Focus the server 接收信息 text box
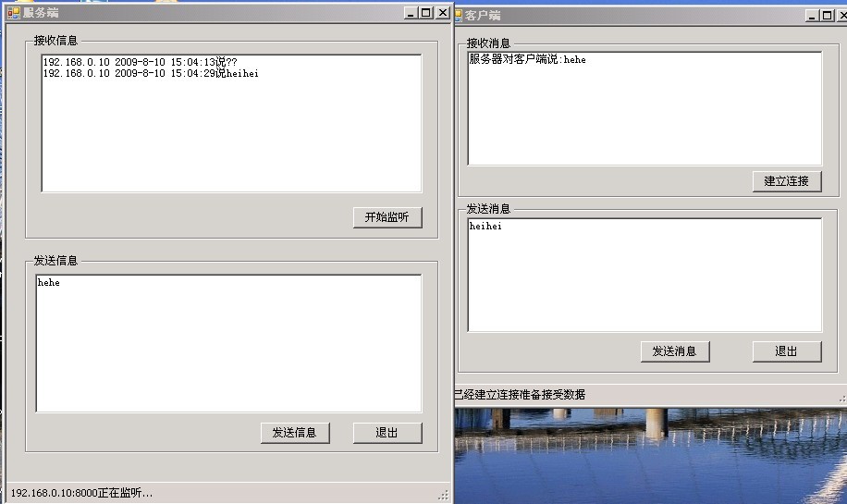Image resolution: width=847 pixels, height=504 pixels. [x=231, y=123]
